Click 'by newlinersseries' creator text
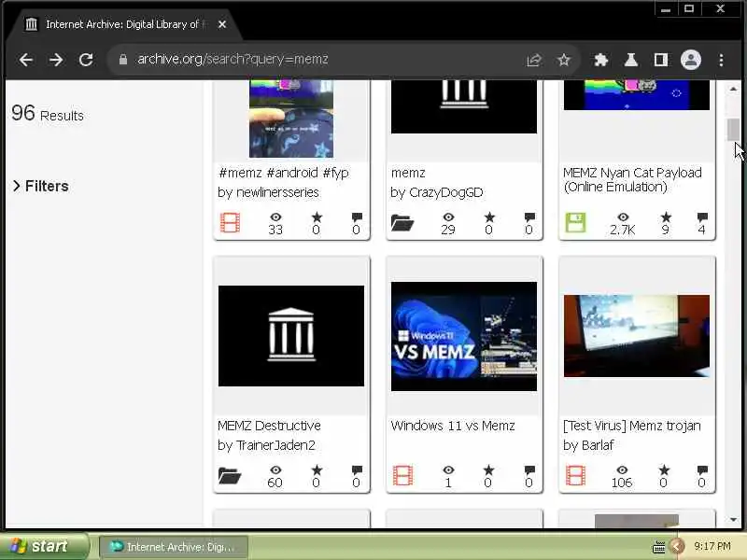Image resolution: width=747 pixels, height=560 pixels. 269,192
